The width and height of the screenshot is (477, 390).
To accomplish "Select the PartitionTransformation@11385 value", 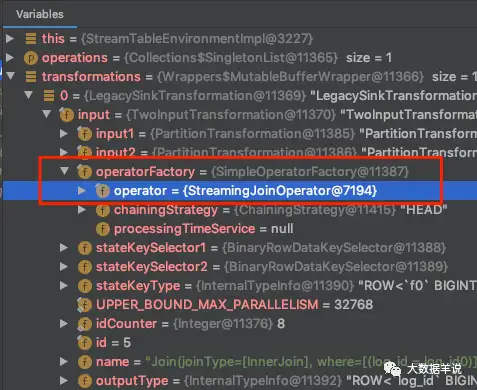I will point(252,134).
